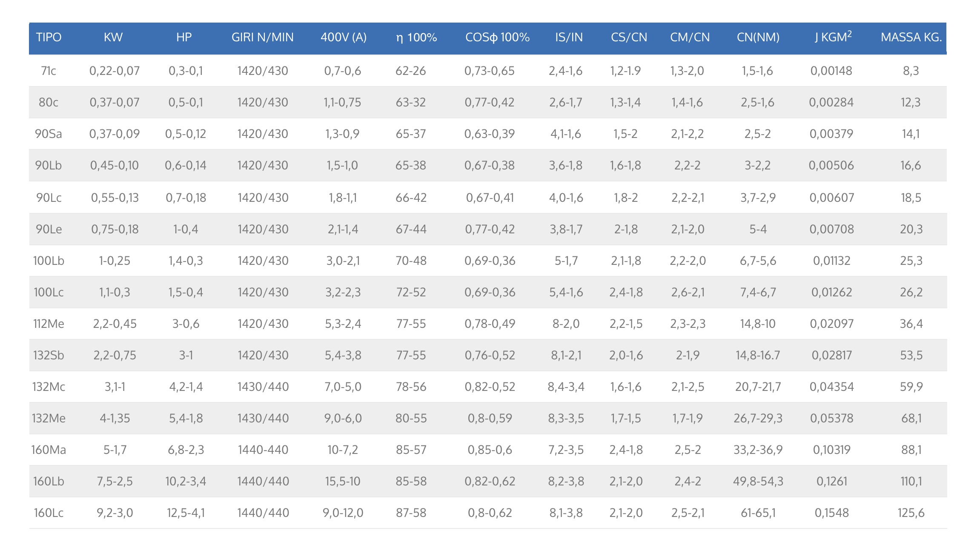Click the CN(NM) column header

758,37
